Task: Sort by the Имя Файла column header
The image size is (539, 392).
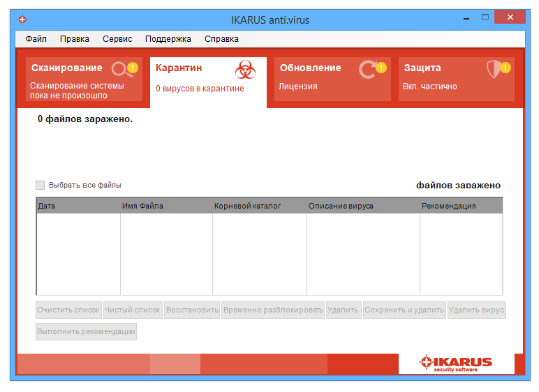Action: 166,206
